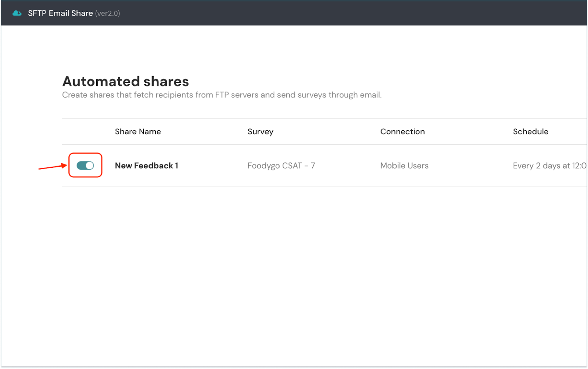Click the Schedule column header
Image resolution: width=588 pixels, height=369 pixels.
(530, 132)
